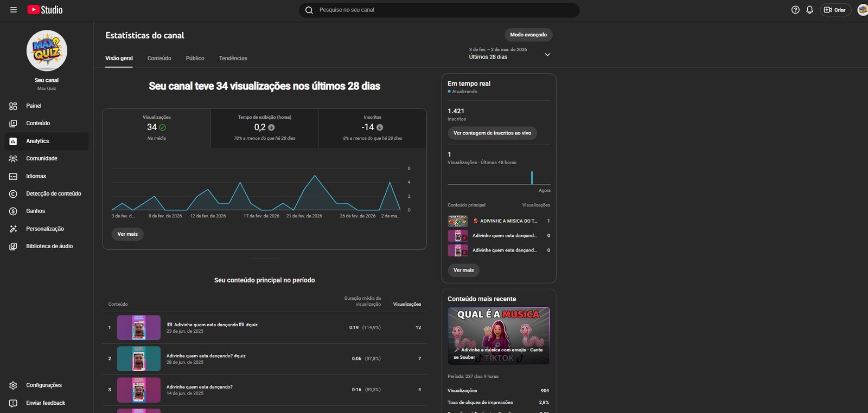Open the hamburger navigation menu
Image resolution: width=868 pixels, height=413 pixels.
pos(14,10)
